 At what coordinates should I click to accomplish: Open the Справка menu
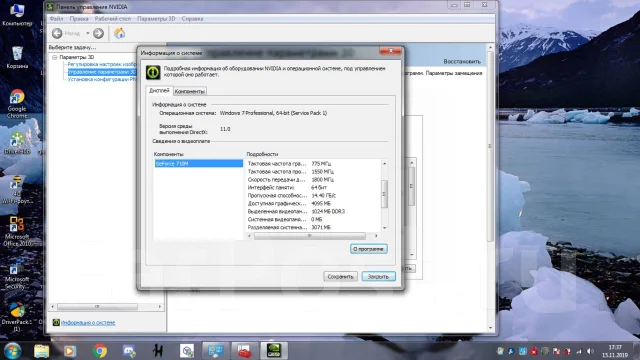point(192,19)
